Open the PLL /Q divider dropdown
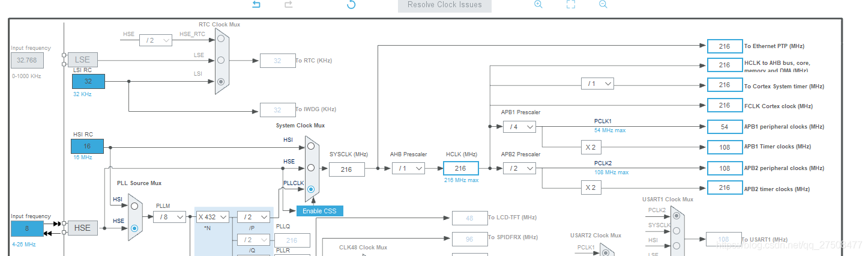868x256 pixels. 253,239
